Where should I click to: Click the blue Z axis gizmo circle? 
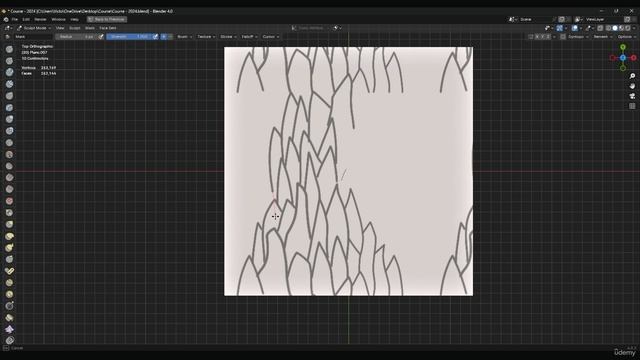click(623, 58)
